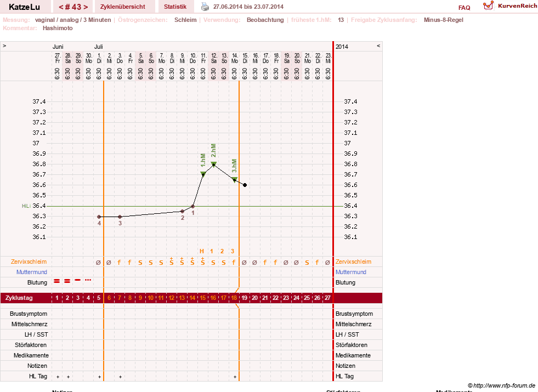
Task: Click the Juli month label
Action: (99, 47)
